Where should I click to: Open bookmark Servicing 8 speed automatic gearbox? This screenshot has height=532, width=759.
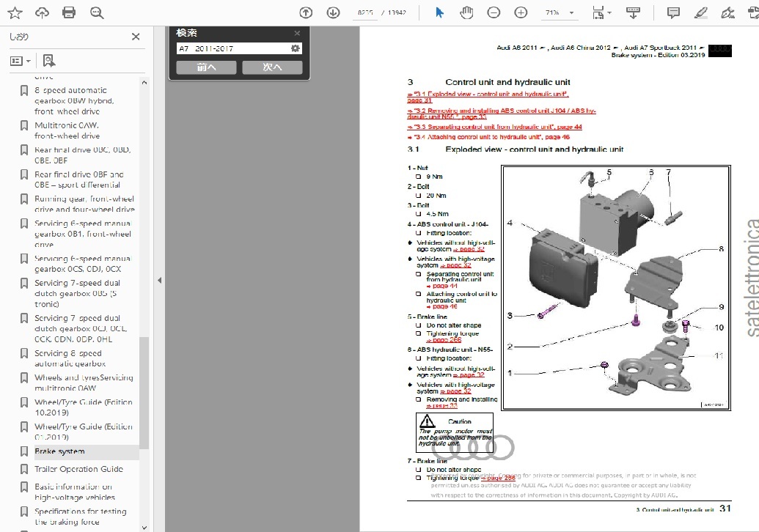click(70, 358)
